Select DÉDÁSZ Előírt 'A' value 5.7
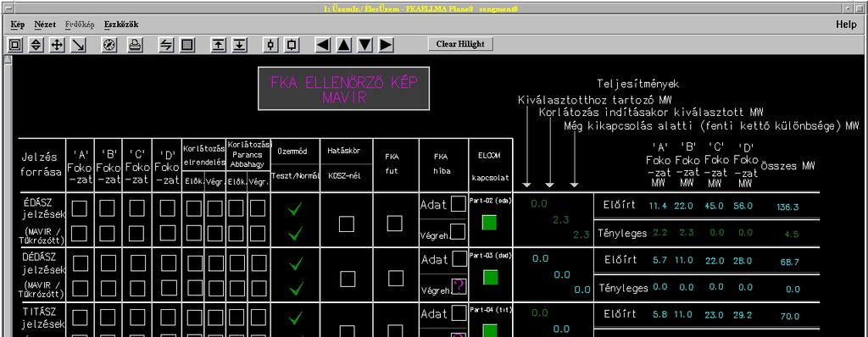Screen dimensions: 868x337 point(659,260)
